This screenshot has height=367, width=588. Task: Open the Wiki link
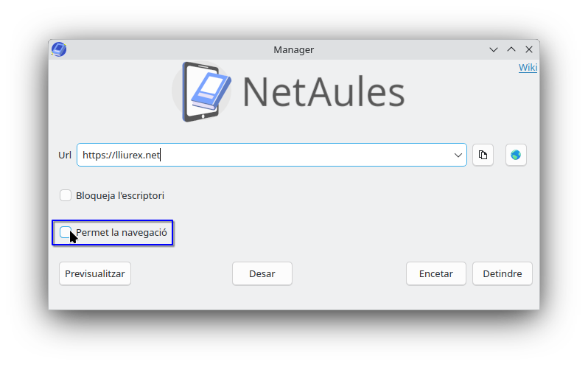tap(528, 68)
